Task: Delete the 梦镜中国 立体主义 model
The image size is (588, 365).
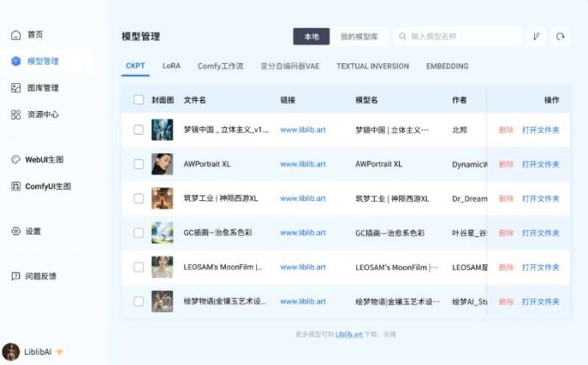Action: click(506, 130)
